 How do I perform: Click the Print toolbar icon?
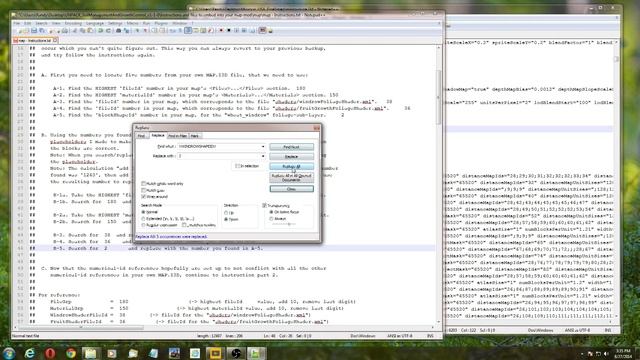click(x=65, y=31)
